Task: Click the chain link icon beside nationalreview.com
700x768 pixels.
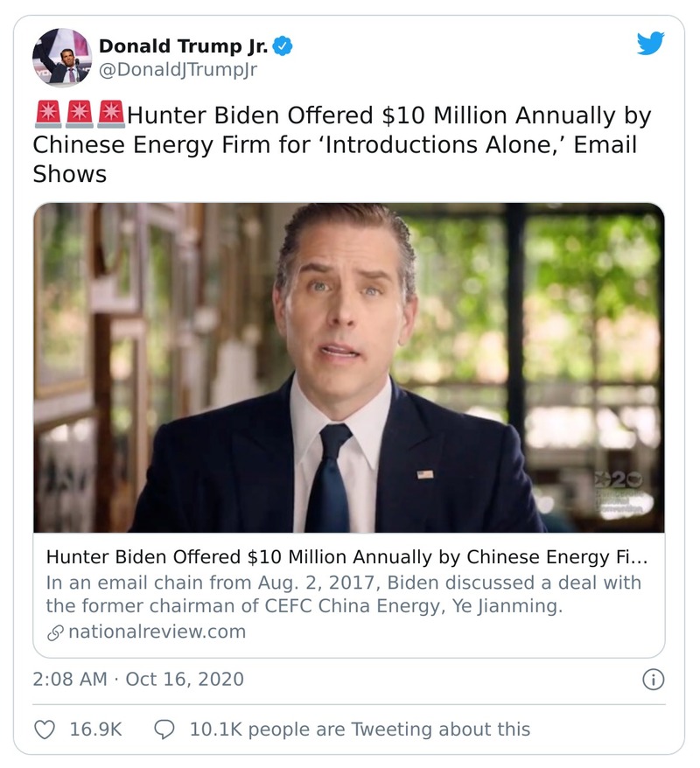Action: pyautogui.click(x=54, y=632)
